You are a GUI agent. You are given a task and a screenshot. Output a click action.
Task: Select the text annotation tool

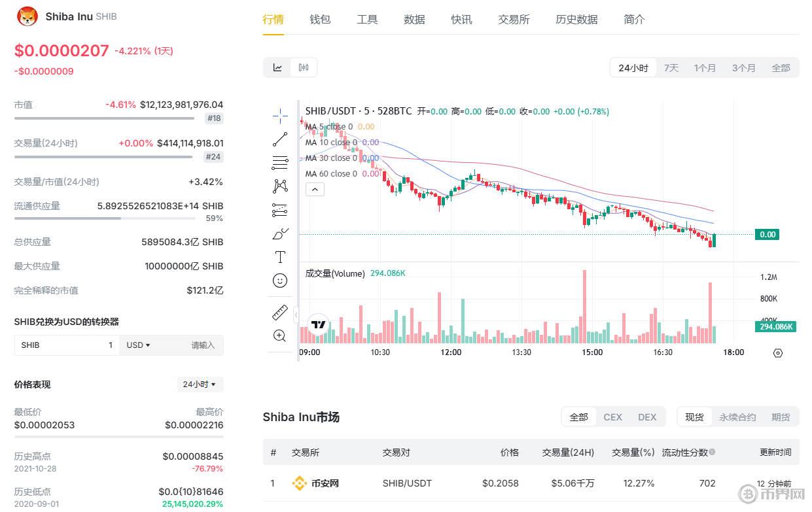pyautogui.click(x=280, y=257)
